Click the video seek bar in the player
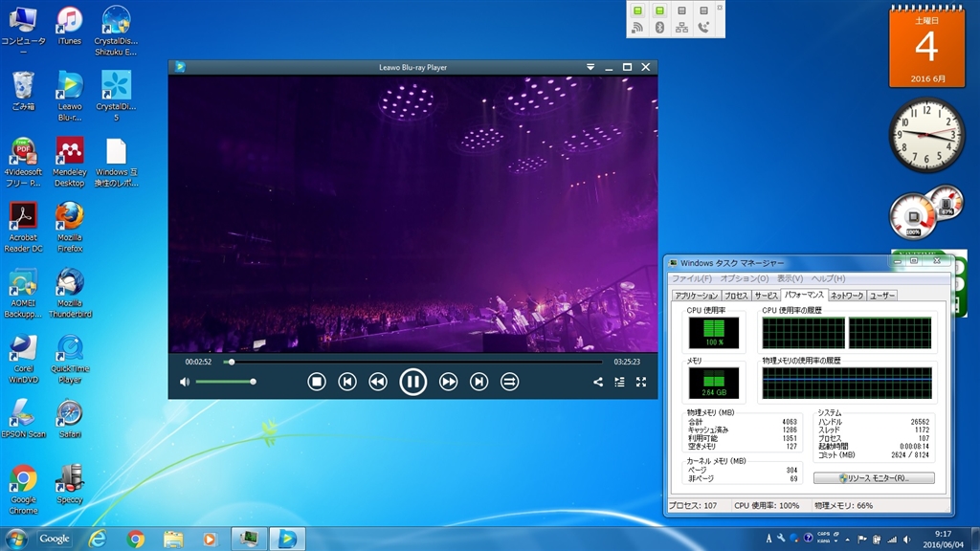The width and height of the screenshot is (980, 551). (413, 362)
